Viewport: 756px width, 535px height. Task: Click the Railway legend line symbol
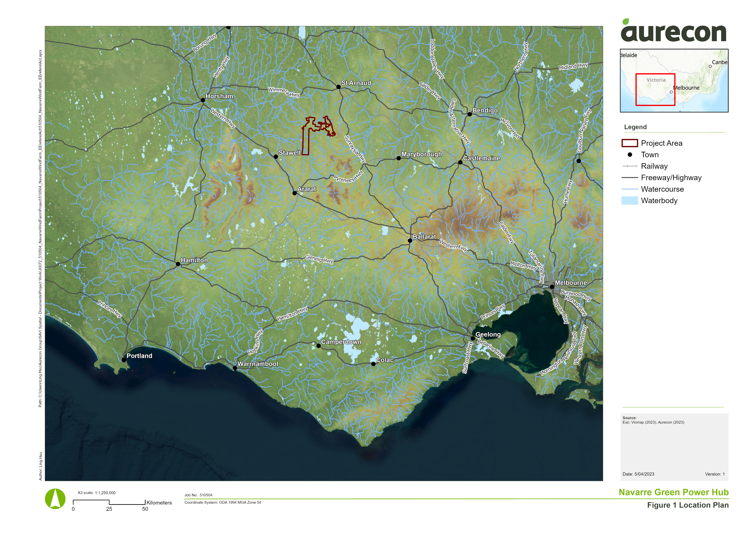(x=630, y=166)
